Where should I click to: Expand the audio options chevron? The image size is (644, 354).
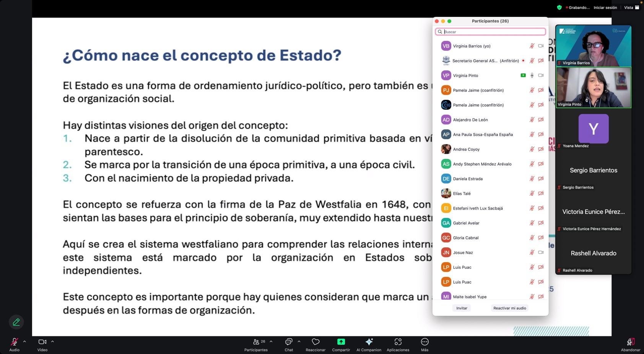(24, 341)
